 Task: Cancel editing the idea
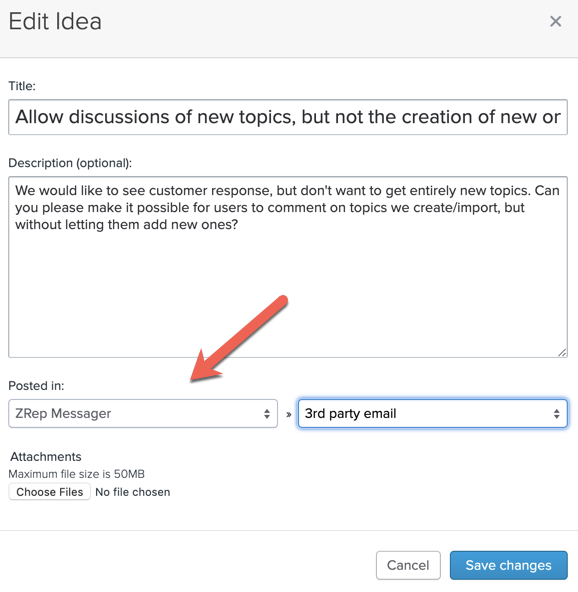(408, 565)
